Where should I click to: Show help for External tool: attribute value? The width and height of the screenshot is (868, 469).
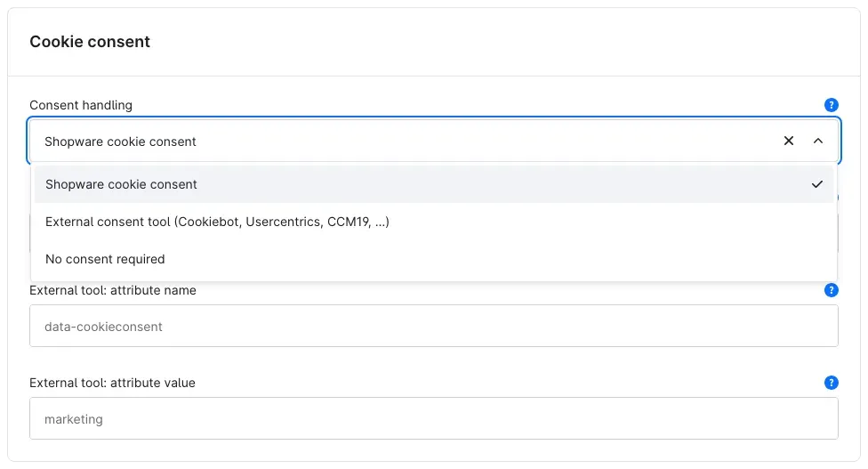pos(831,383)
